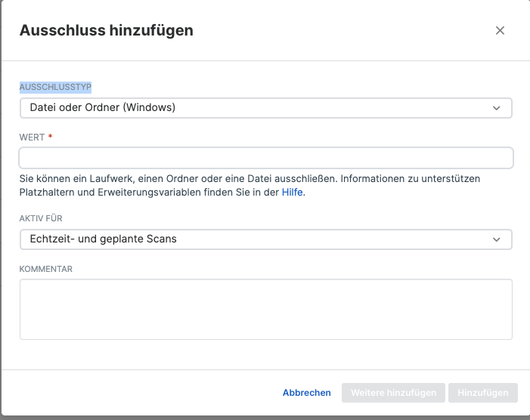Close the dialog with the X icon

pos(500,30)
